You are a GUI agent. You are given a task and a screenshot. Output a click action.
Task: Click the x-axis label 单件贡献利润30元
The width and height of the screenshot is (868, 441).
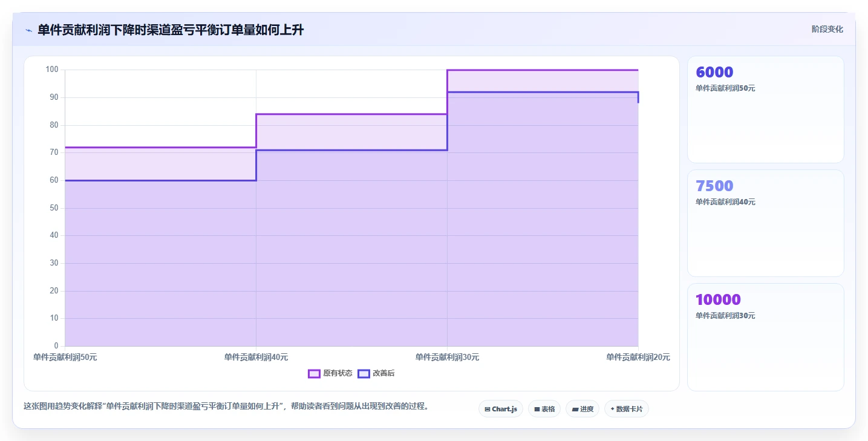[447, 358]
